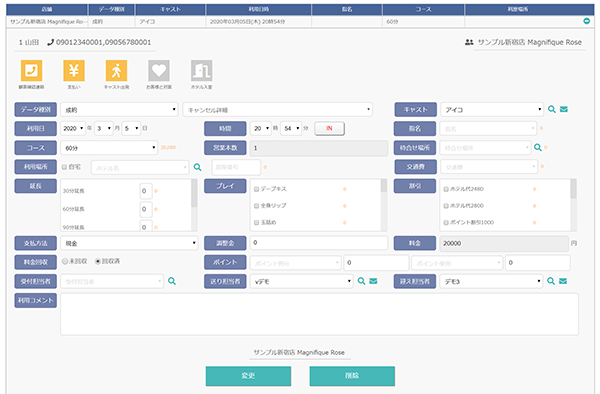Click orange dot next to room number field
600x394 pixels.
[265, 167]
